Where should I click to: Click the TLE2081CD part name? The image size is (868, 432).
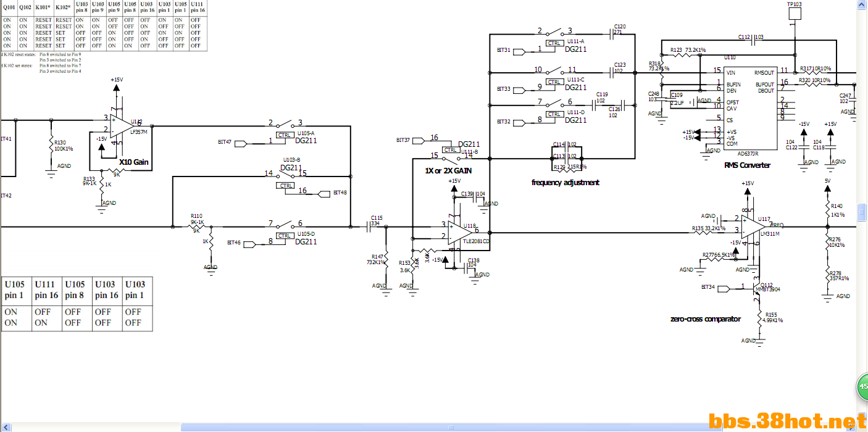point(476,241)
